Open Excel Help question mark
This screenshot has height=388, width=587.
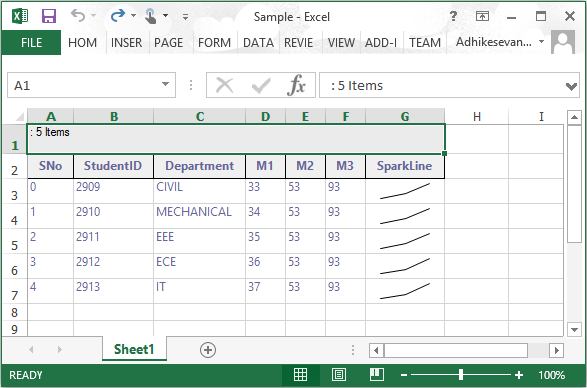pyautogui.click(x=453, y=16)
